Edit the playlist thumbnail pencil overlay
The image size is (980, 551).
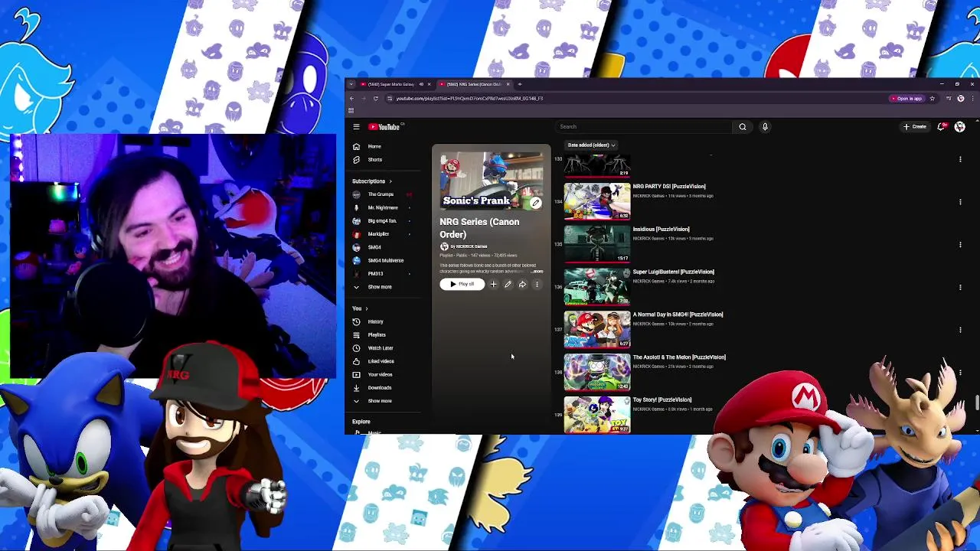pyautogui.click(x=536, y=203)
